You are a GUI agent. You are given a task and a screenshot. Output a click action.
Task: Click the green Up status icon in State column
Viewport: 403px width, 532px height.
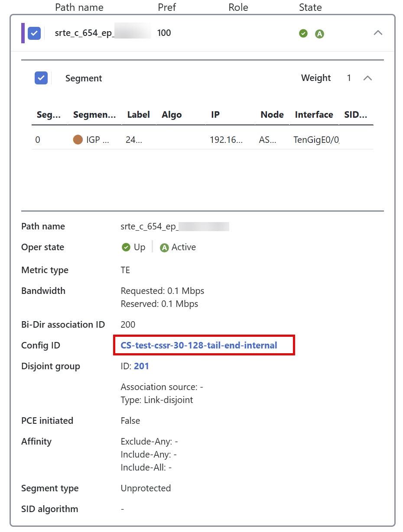303,33
